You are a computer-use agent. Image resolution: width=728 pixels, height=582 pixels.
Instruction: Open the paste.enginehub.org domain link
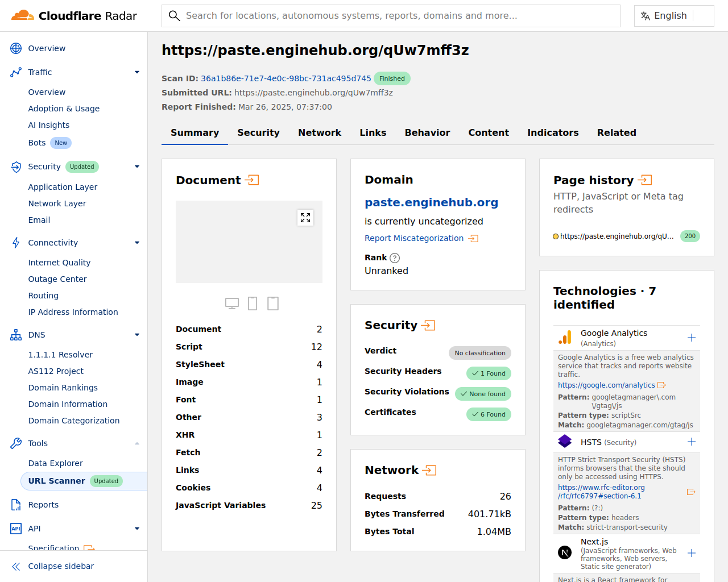(432, 202)
